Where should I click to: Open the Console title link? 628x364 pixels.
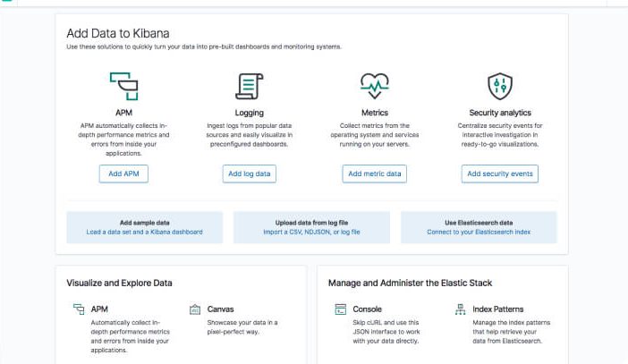[368, 309]
